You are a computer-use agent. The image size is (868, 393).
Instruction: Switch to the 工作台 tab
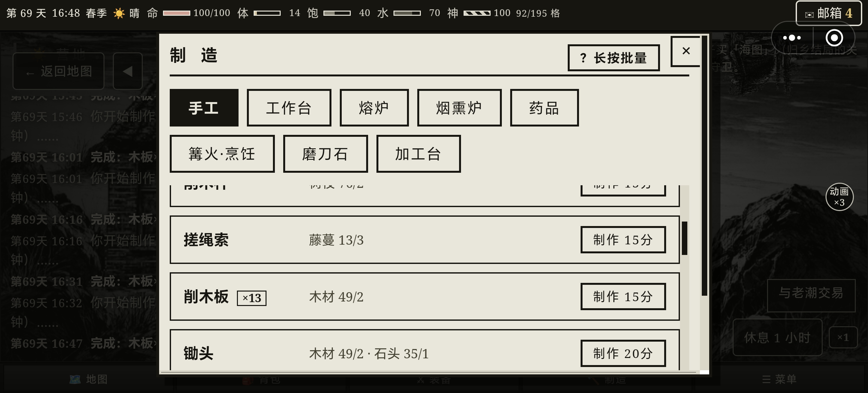[x=289, y=108]
